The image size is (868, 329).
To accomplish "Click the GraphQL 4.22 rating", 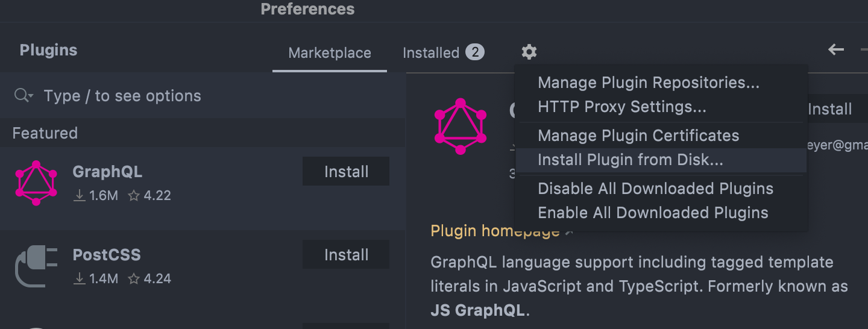I will pyautogui.click(x=149, y=196).
